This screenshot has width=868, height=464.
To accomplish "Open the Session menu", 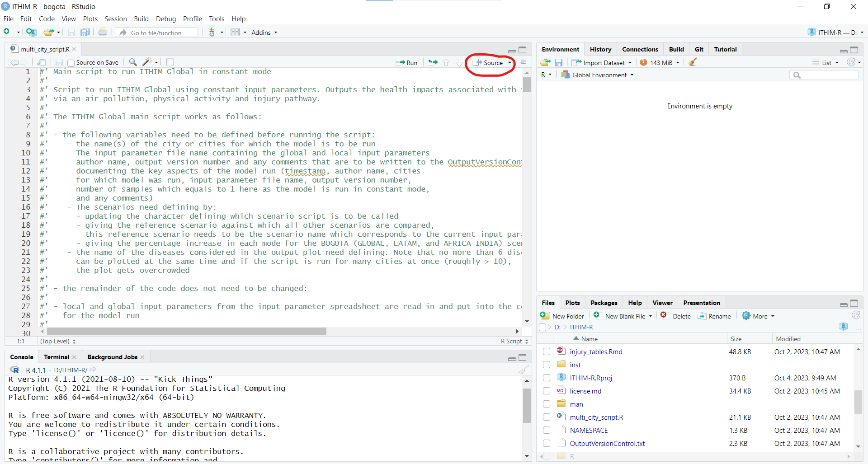I will 115,19.
